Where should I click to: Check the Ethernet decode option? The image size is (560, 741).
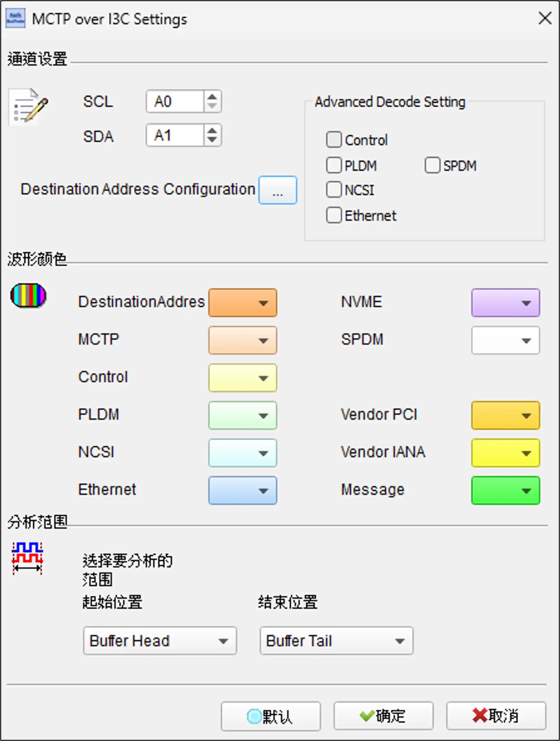[334, 215]
